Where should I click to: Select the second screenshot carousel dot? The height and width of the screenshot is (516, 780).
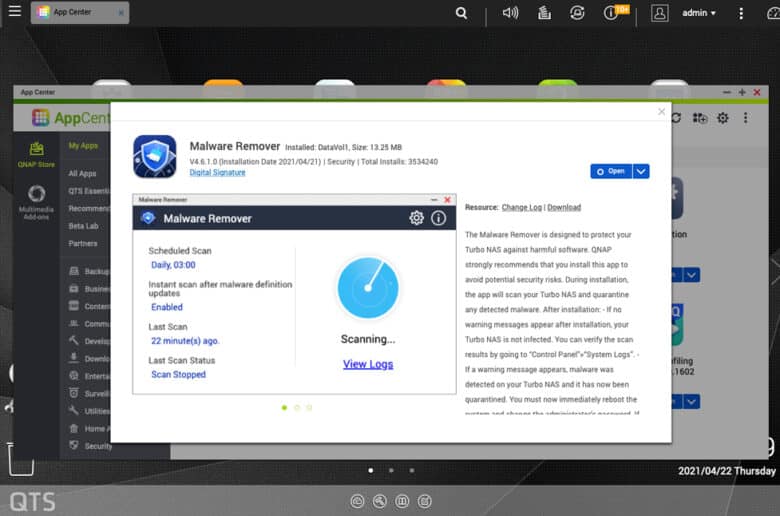pyautogui.click(x=297, y=408)
